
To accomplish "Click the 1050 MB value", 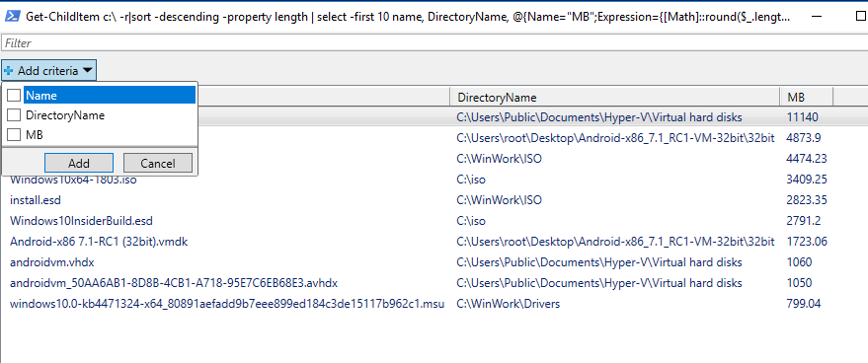I will click(x=799, y=283).
